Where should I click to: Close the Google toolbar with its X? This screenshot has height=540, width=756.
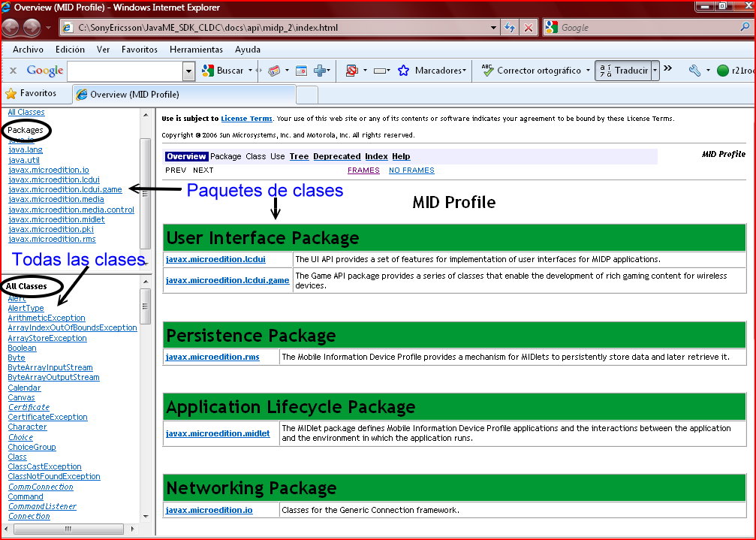tap(13, 71)
